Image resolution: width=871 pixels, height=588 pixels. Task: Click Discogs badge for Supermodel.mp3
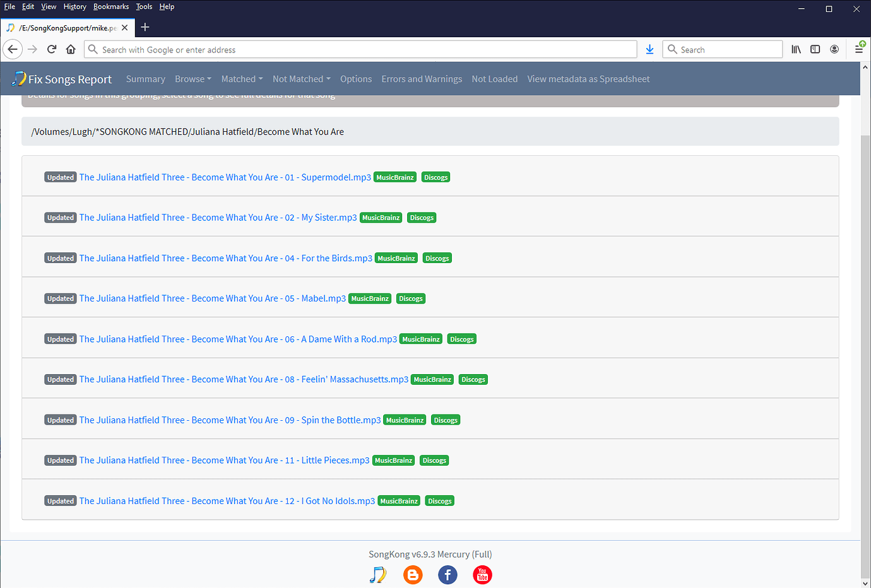[435, 177]
